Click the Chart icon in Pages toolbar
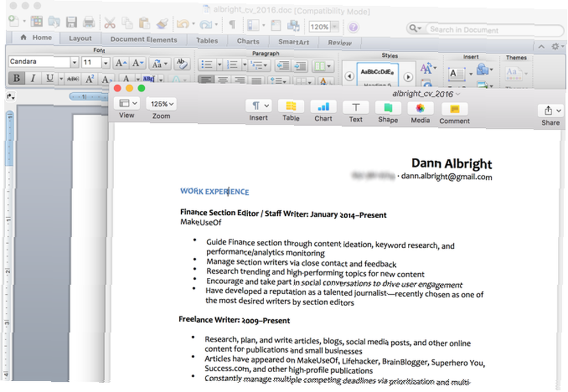This screenshot has height=392, width=568. 323,107
